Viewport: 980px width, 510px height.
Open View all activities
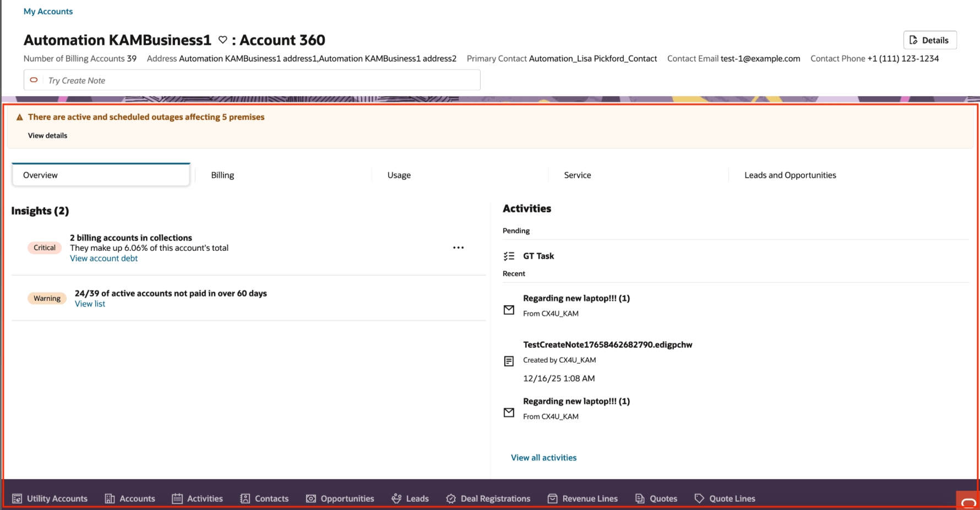[543, 457]
